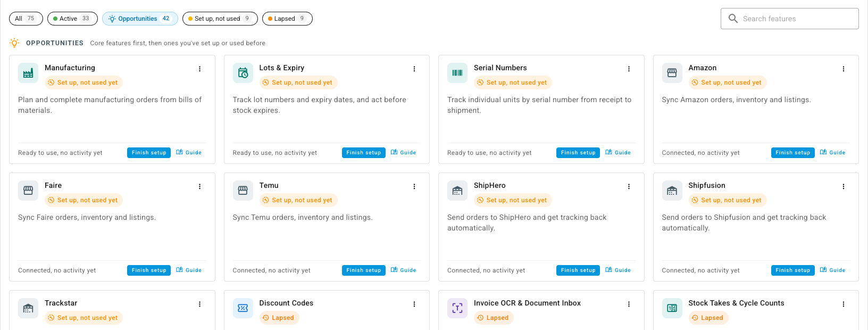Open the Manufacturing guide
The width and height of the screenshot is (868, 330).
tap(189, 153)
